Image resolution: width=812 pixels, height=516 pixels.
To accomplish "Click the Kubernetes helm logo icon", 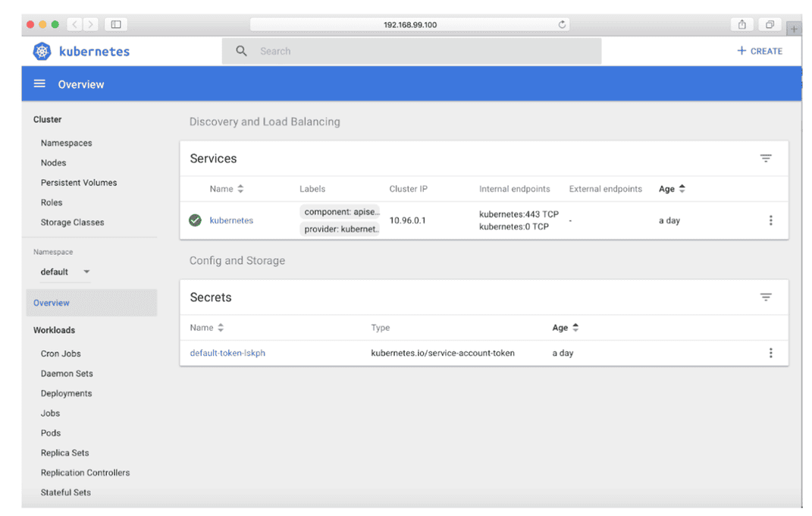I will pyautogui.click(x=42, y=52).
